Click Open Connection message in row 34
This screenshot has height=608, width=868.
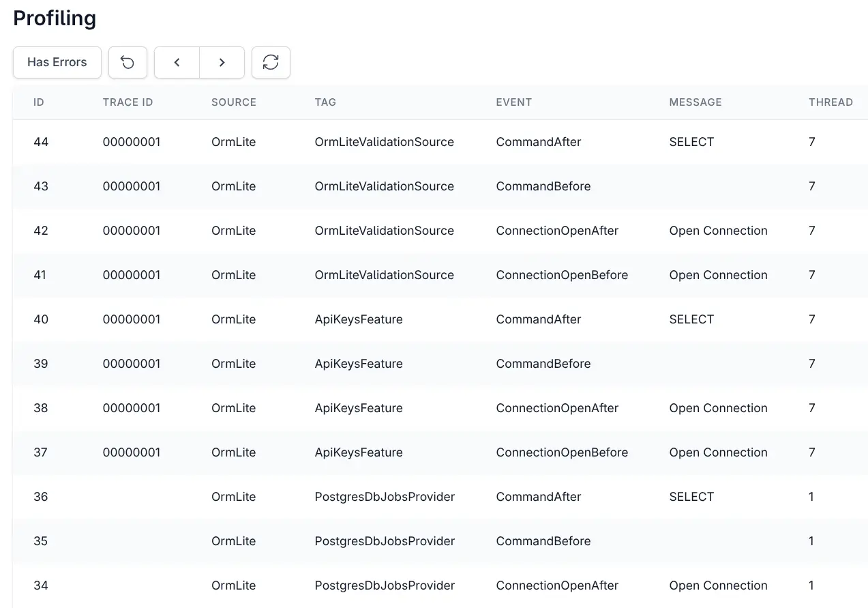(x=718, y=585)
